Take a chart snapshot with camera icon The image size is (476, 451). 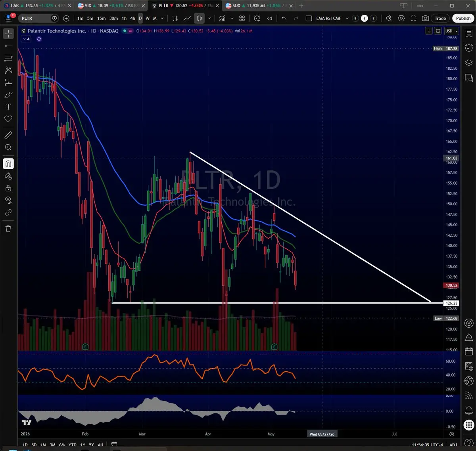425,18
